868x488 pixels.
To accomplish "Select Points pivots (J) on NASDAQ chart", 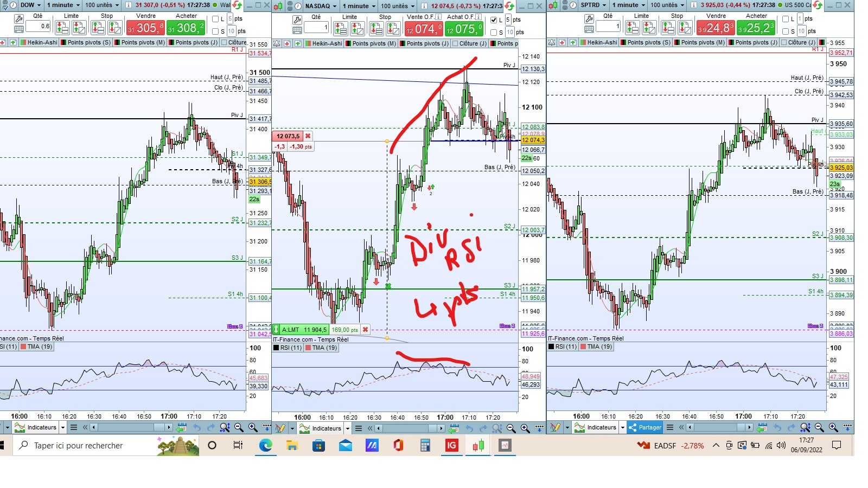I will click(x=424, y=43).
